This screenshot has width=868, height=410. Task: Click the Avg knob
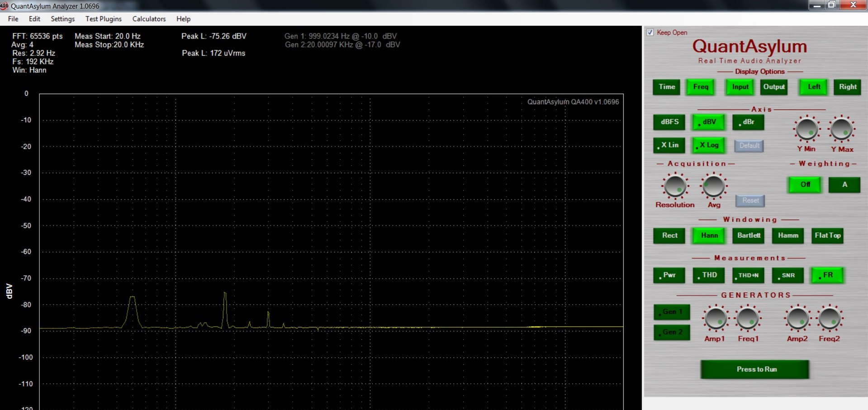click(714, 185)
